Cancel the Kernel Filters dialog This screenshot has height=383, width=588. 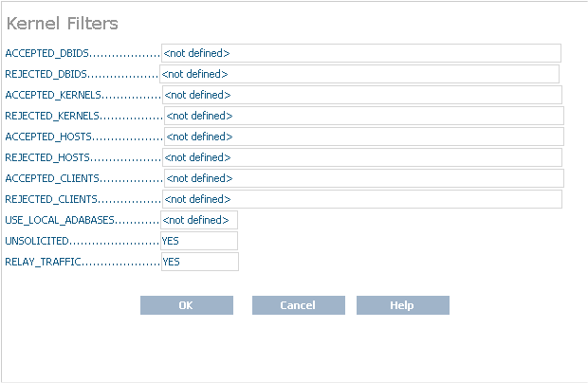click(x=298, y=305)
